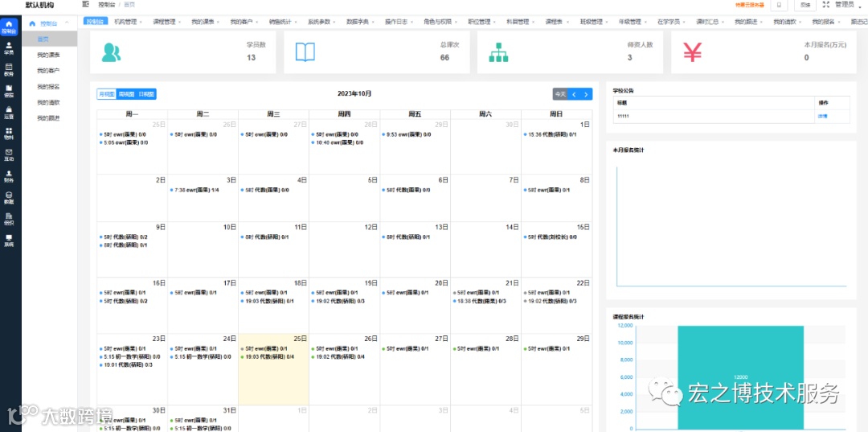868x432 pixels.
Task: Open the 19:01 代数 event on 23日
Action: 126,365
